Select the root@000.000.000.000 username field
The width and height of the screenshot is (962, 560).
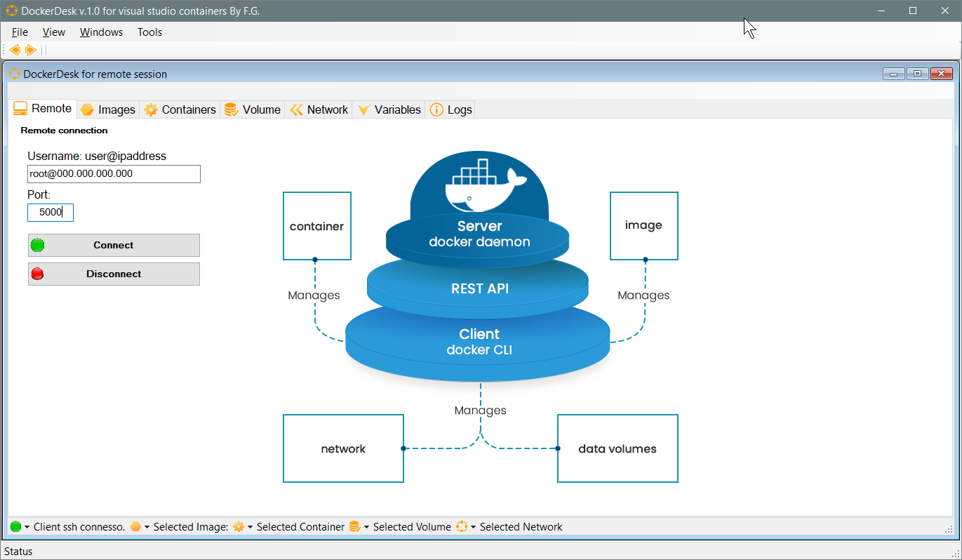tap(114, 173)
